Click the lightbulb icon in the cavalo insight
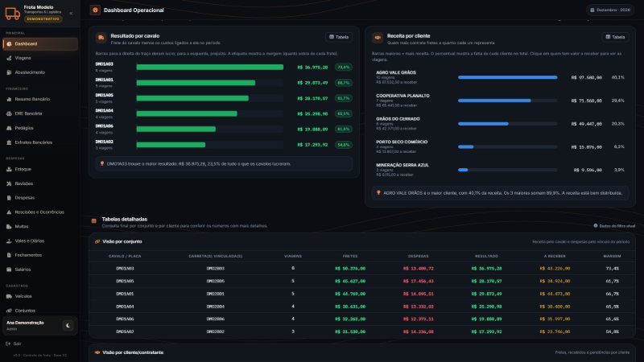 point(102,163)
